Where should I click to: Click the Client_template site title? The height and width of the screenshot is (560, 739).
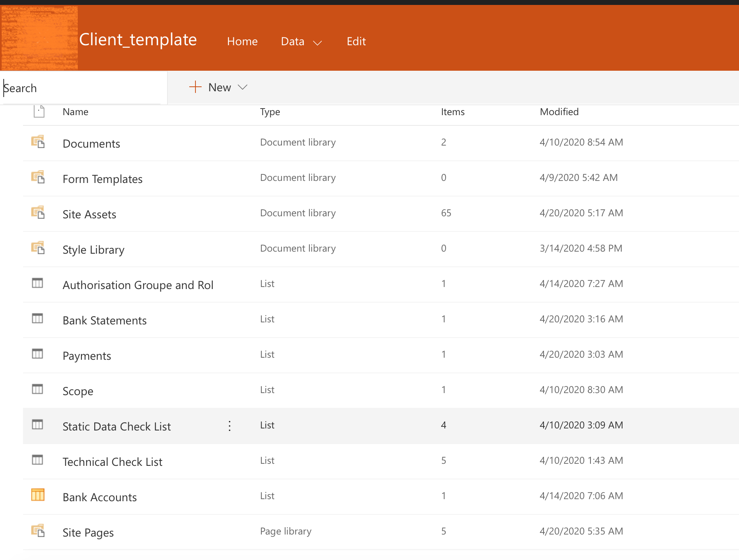(138, 40)
